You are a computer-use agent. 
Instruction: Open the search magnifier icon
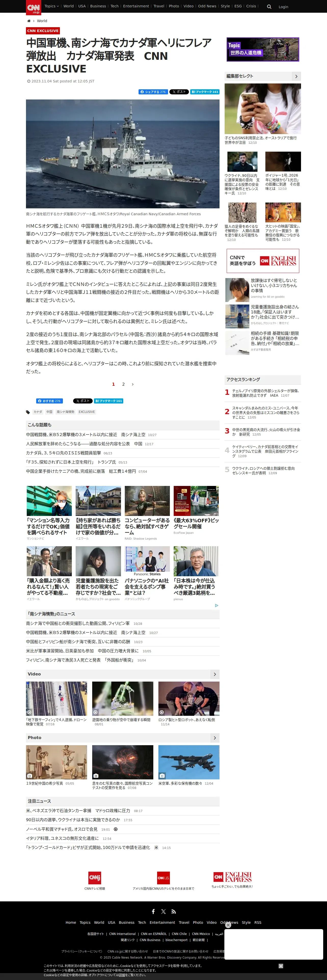coord(269,7)
